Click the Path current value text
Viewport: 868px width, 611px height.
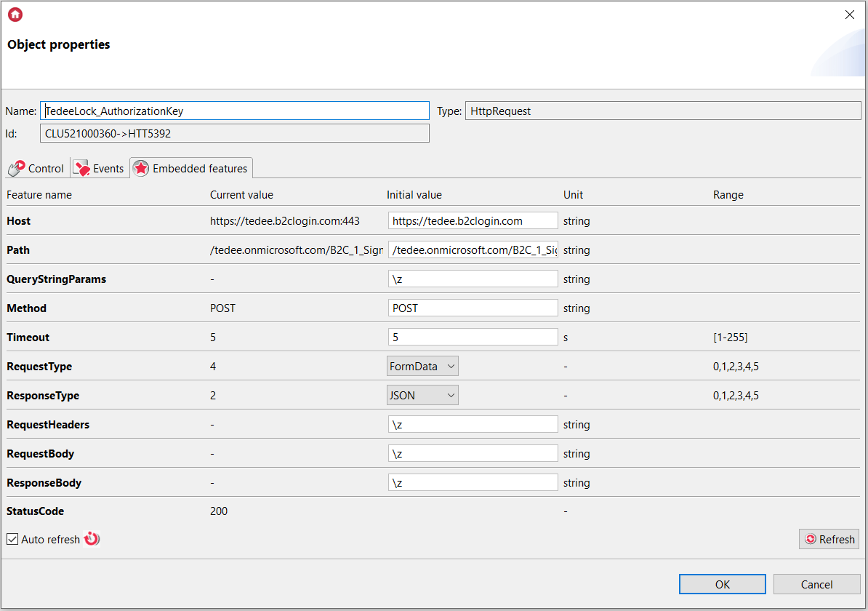tap(296, 250)
